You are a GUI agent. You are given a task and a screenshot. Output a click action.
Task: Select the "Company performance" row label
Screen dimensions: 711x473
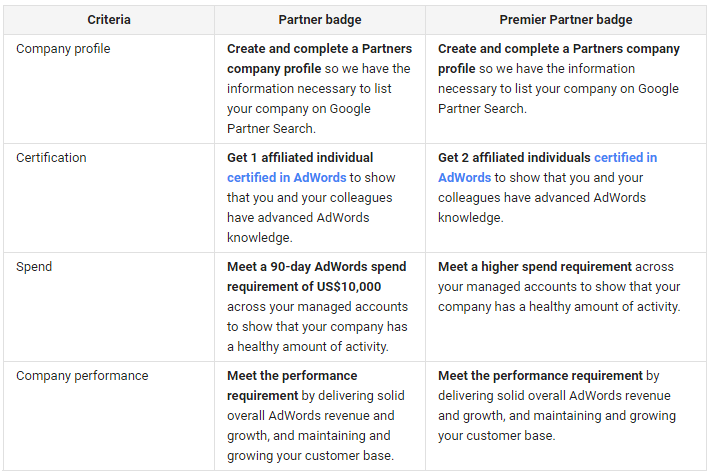[x=82, y=376]
